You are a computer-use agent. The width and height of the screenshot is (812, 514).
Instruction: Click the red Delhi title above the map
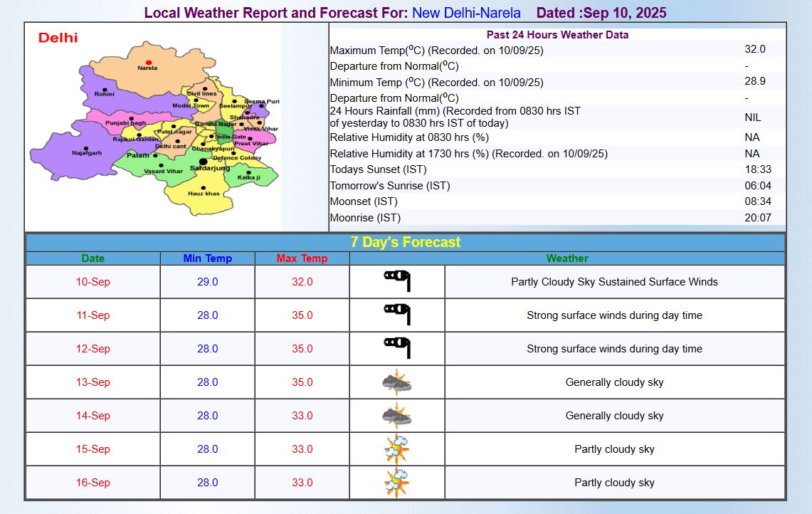click(58, 38)
